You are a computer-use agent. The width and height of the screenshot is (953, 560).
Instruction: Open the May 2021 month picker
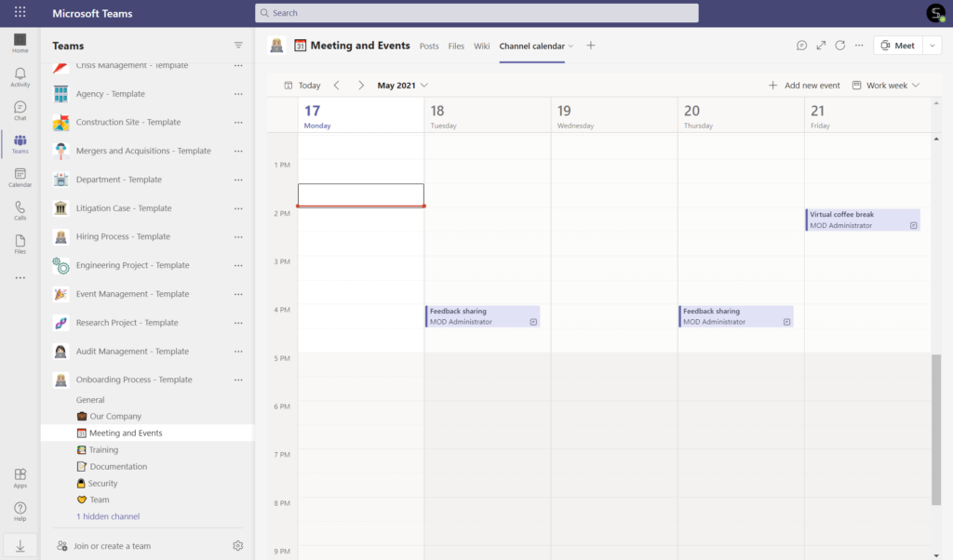pyautogui.click(x=402, y=85)
